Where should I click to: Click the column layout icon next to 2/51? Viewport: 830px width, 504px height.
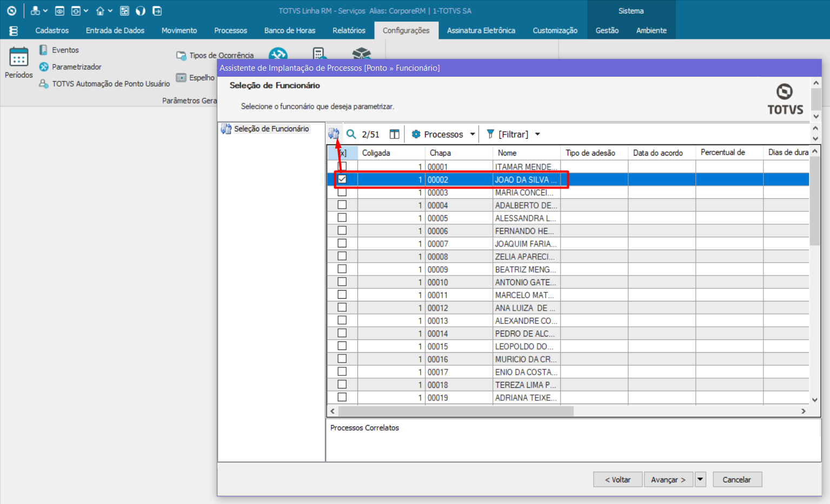pyautogui.click(x=394, y=133)
